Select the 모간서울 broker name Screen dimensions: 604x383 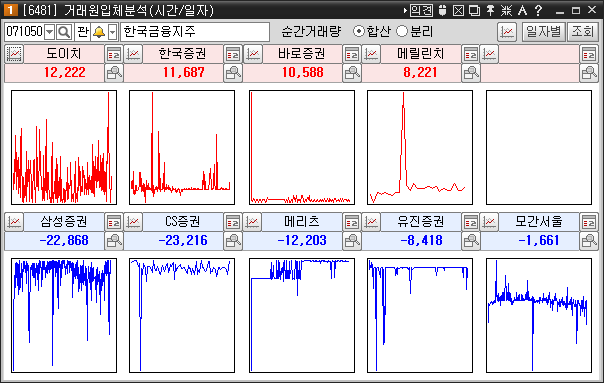(539, 222)
